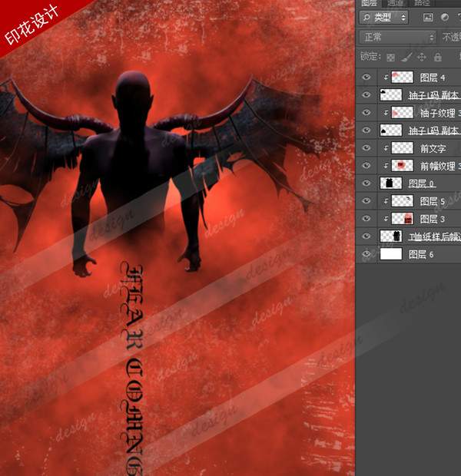This screenshot has height=476, width=461.
Task: Click the clipping mask arrow on 图层 5
Action: pyautogui.click(x=386, y=200)
